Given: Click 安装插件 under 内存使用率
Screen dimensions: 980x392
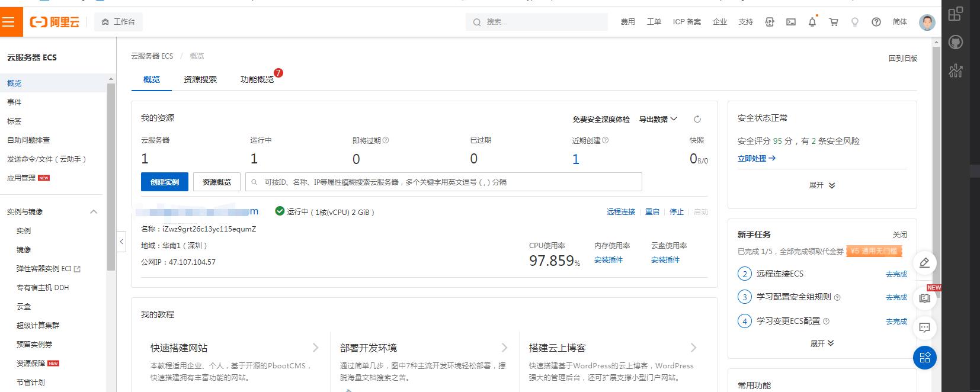Looking at the screenshot, I should (x=609, y=260).
